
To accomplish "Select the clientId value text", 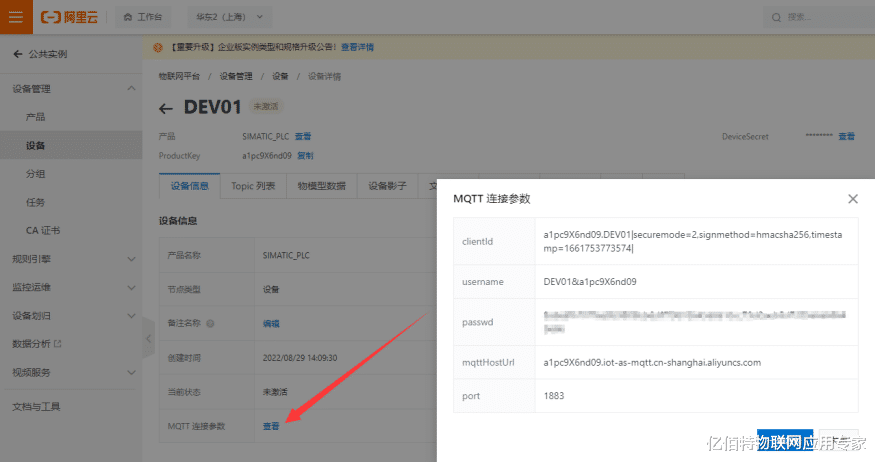I will pyautogui.click(x=693, y=242).
